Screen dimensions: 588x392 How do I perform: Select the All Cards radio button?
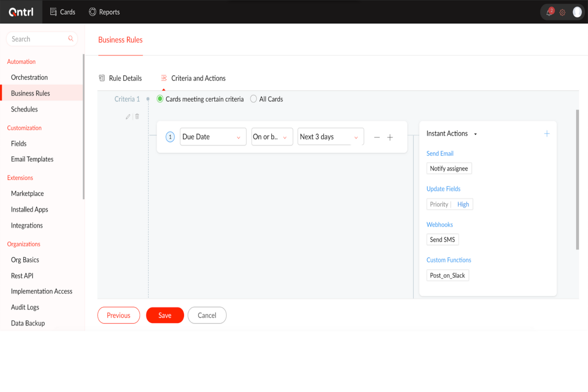tap(253, 99)
